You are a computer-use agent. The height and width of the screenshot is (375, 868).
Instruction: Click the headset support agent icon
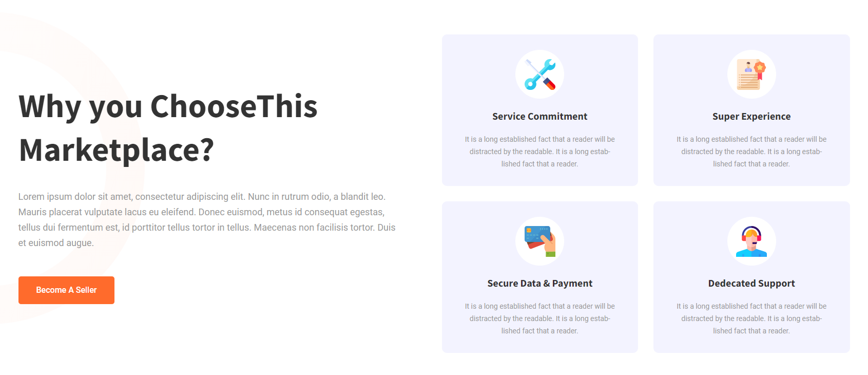coord(751,241)
